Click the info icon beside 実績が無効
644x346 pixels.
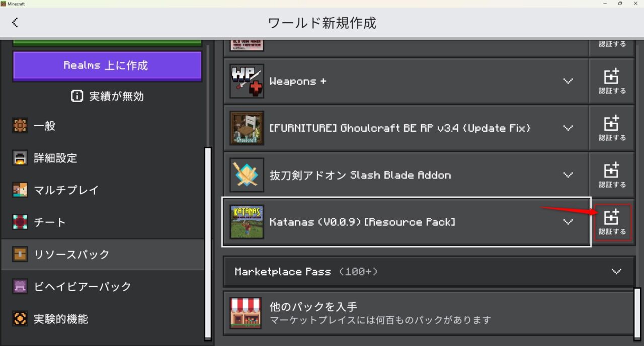point(77,96)
